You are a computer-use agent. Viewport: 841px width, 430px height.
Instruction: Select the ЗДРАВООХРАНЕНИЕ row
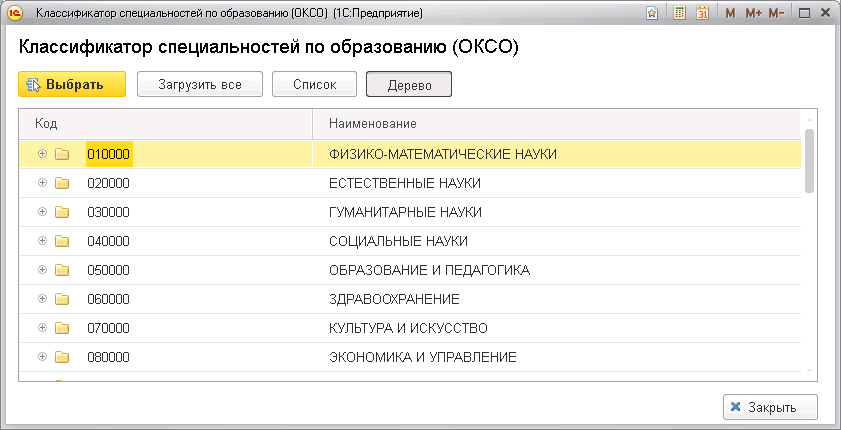394,299
